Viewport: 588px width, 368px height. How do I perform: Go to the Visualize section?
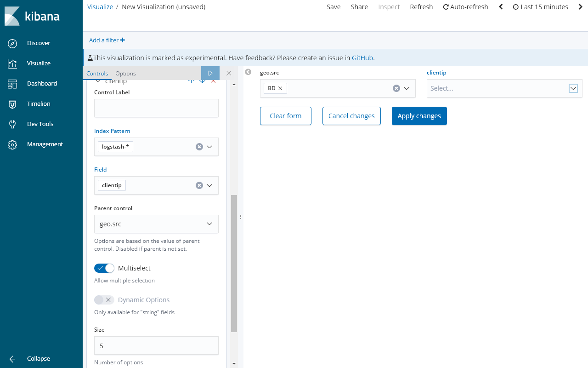39,63
